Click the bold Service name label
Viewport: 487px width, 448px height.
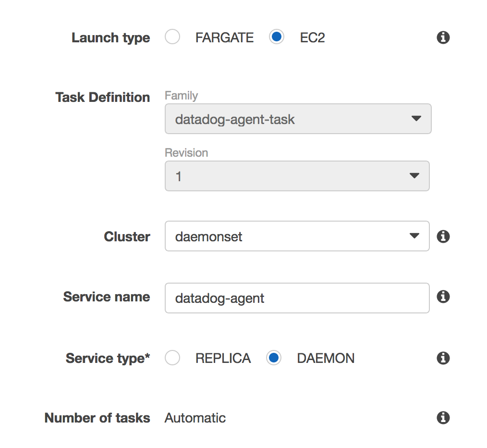(107, 297)
